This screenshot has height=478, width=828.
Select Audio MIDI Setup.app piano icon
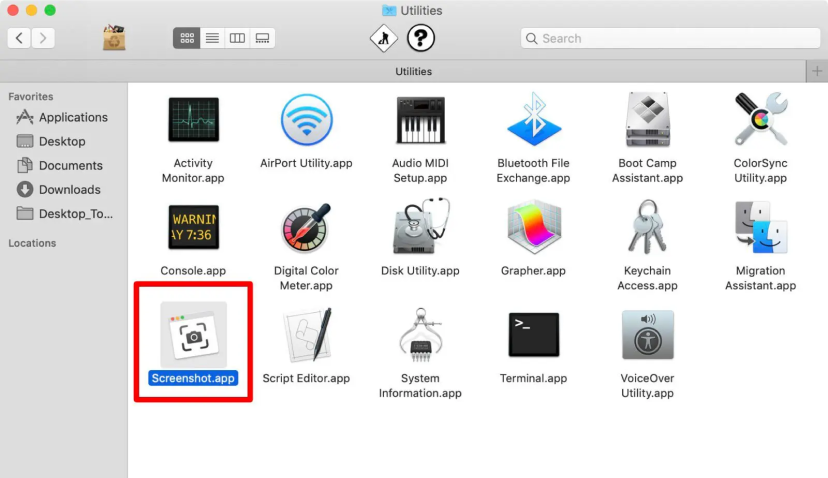tap(420, 120)
